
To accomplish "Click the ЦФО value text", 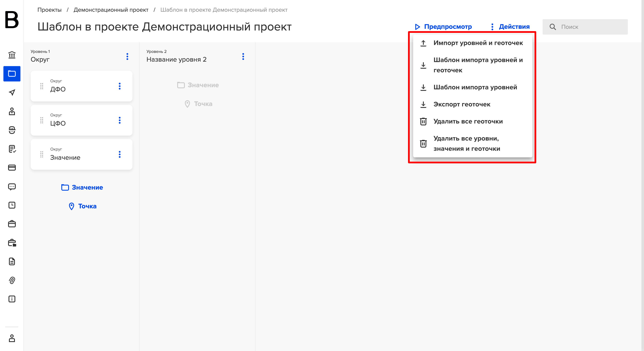I will 58,123.
